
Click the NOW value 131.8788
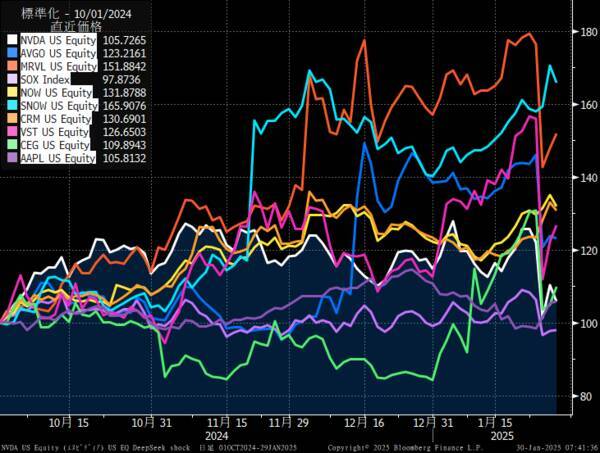(x=124, y=93)
